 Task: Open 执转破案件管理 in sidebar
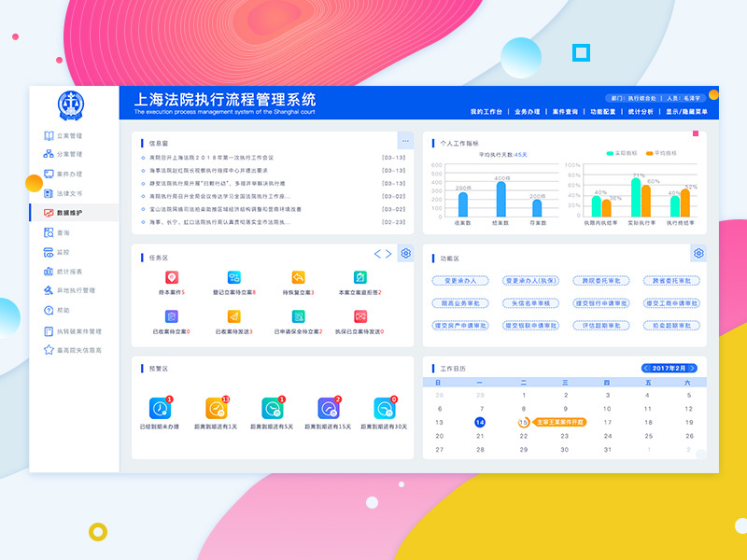[73, 331]
